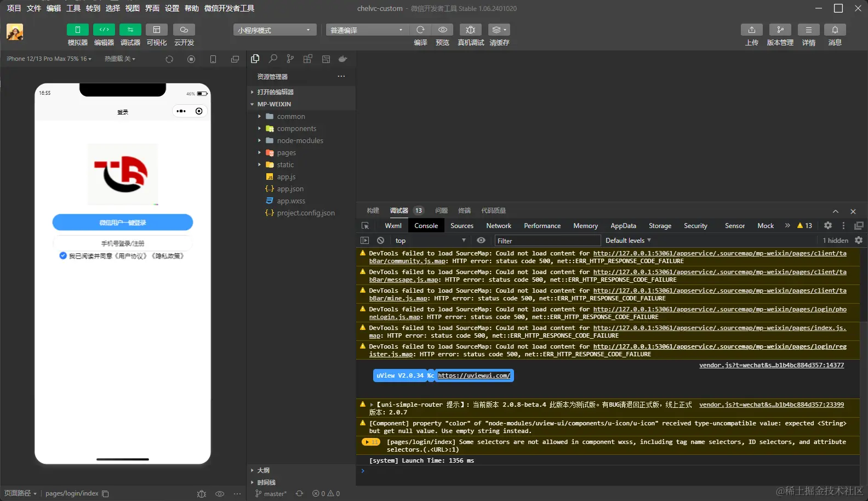The image size is (868, 501).
Task: Open the iPhone 12/13 Pro Max device dropdown
Action: click(49, 59)
